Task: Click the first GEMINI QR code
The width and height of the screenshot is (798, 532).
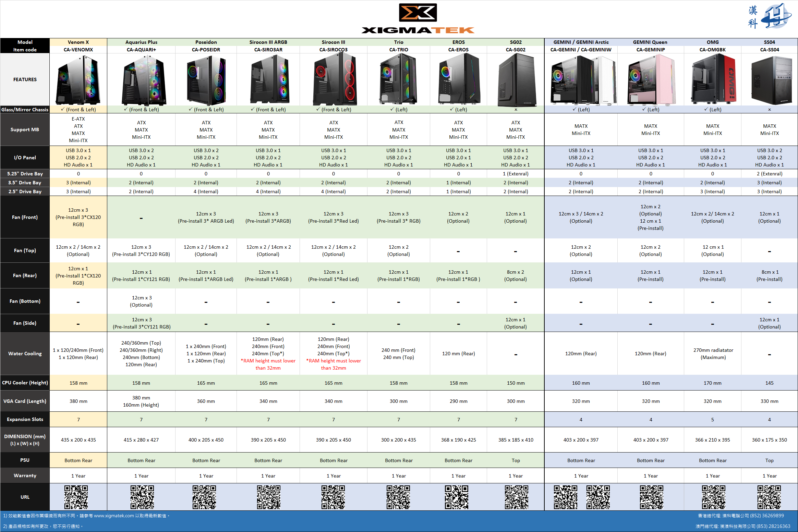Action: [566, 497]
